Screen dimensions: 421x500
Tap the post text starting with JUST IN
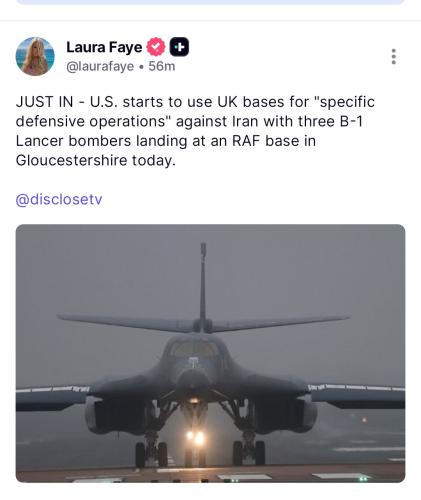point(195,131)
